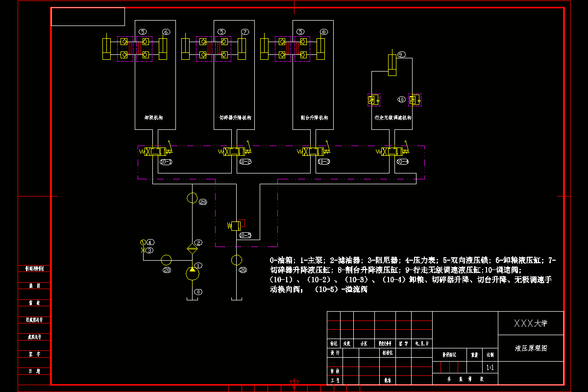Click the empty rectangle at sheet's top-left corner
Screen dimensions: 588x392
88,17
